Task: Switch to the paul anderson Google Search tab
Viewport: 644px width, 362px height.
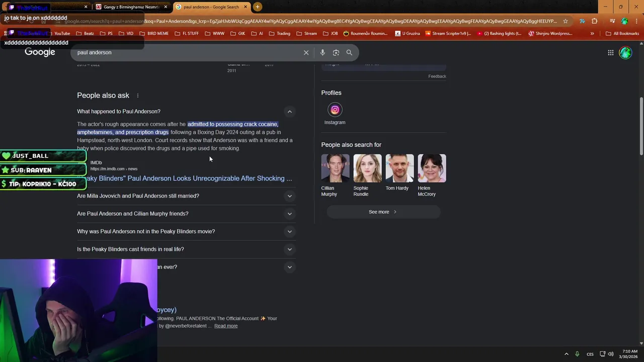Action: 211,7
